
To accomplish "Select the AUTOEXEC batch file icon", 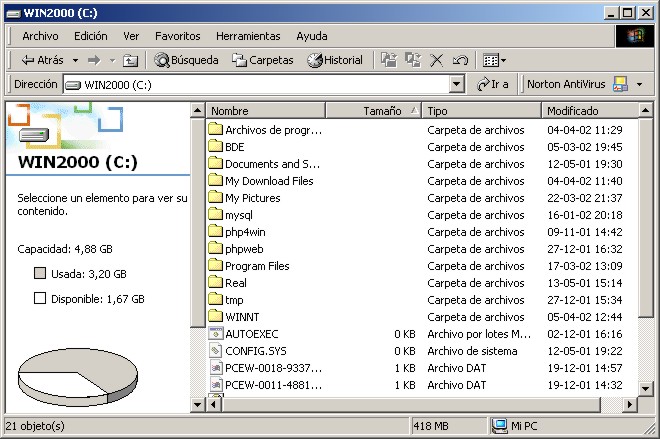I will click(216, 333).
